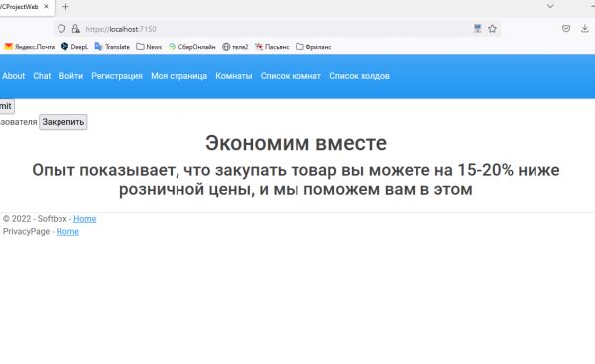Open Список комнат in navigation
This screenshot has height=364, width=595.
point(291,76)
